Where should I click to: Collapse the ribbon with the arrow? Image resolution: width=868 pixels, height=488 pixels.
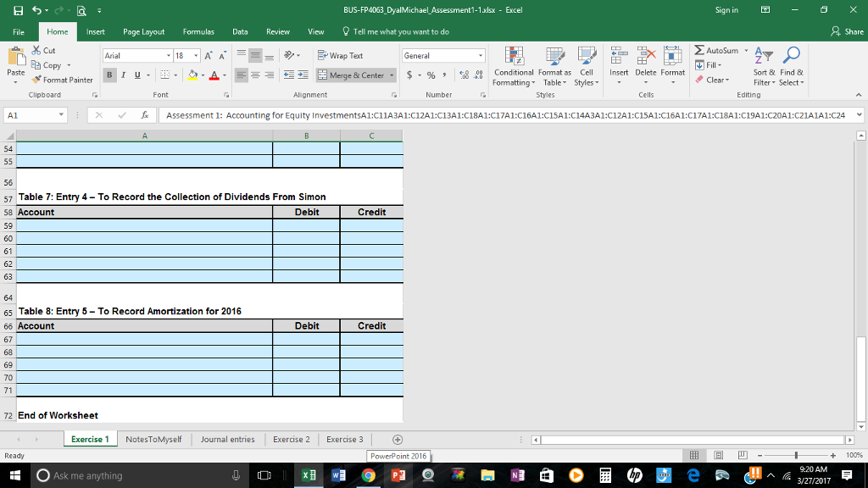pos(859,95)
